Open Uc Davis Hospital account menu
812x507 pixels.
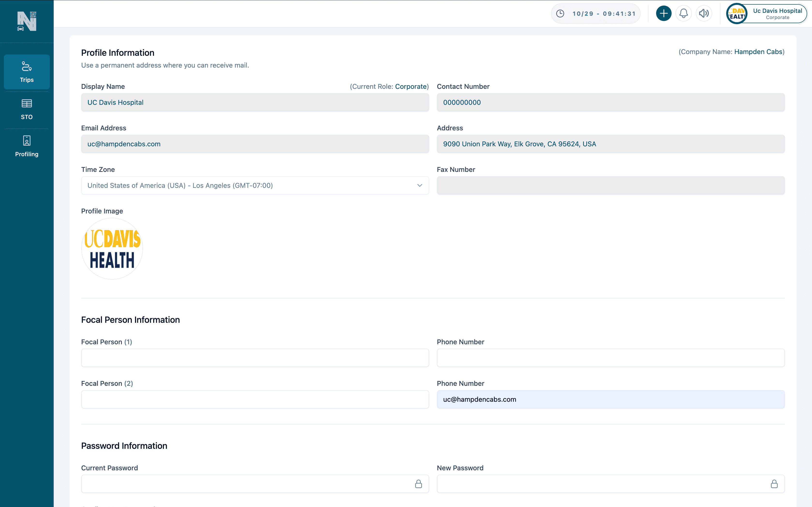767,14
